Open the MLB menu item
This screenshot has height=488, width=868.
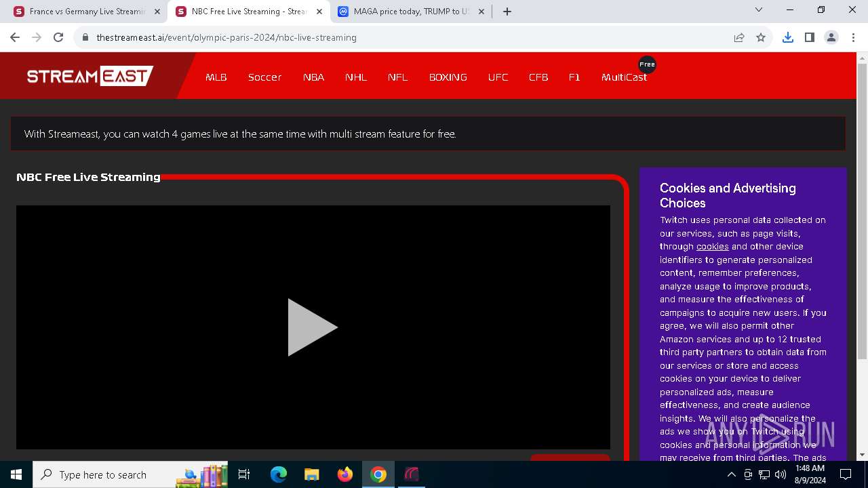(x=216, y=77)
